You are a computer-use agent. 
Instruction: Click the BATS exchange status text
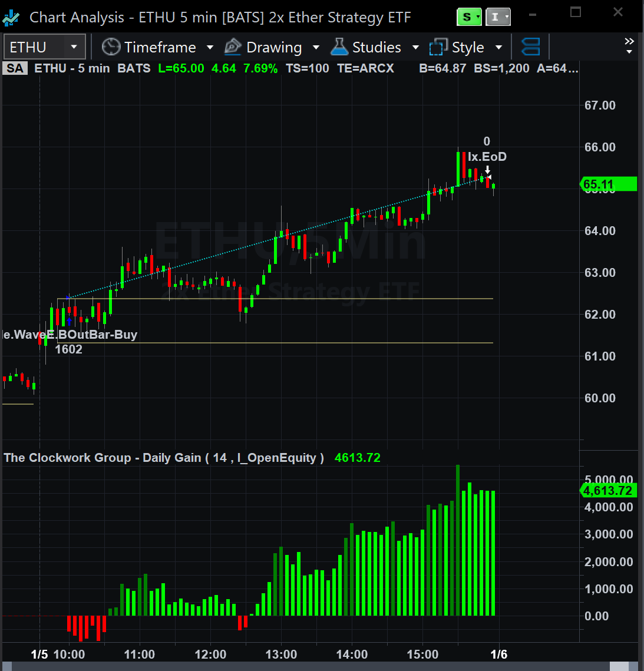click(x=134, y=68)
